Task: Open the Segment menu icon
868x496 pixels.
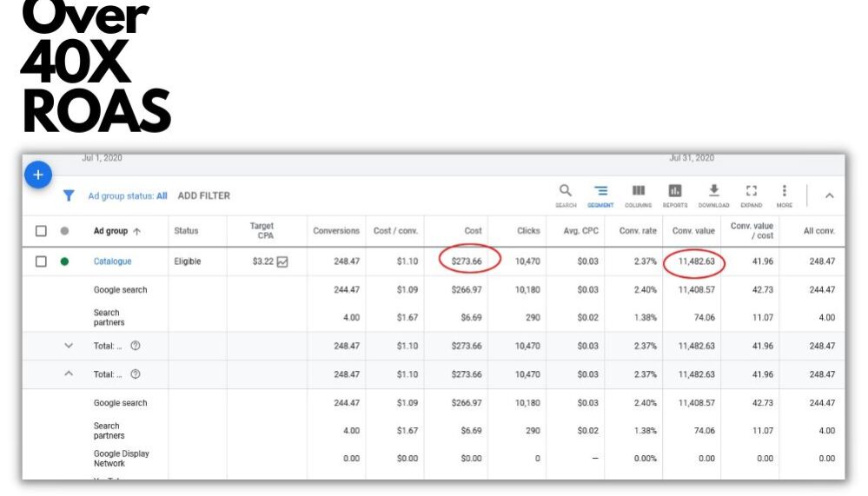Action: (600, 192)
